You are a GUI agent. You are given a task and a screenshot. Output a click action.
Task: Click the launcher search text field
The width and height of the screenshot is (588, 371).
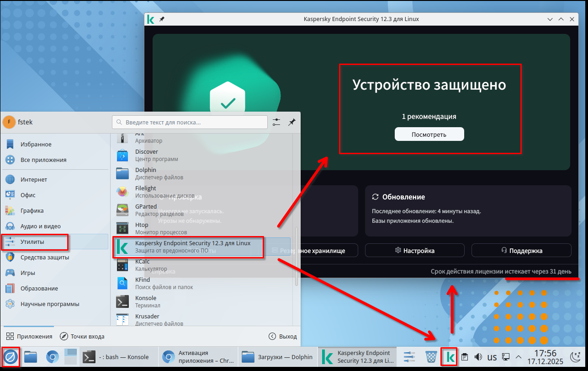(190, 122)
